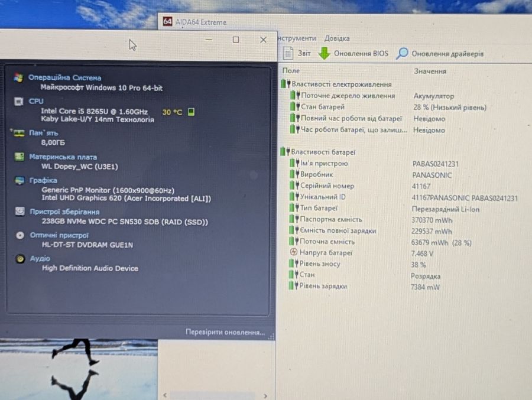Click the red Напруга батареї icon
The width and height of the screenshot is (532, 400).
point(294,252)
